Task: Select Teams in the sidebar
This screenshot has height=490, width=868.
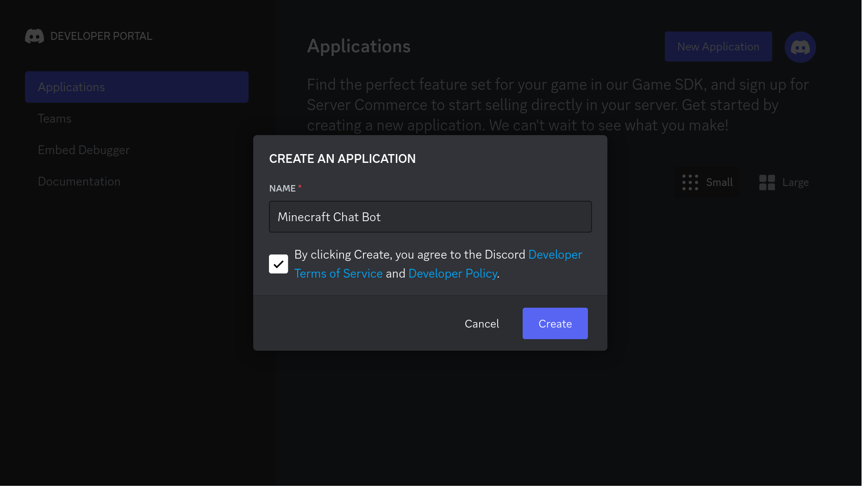Action: 54,118
